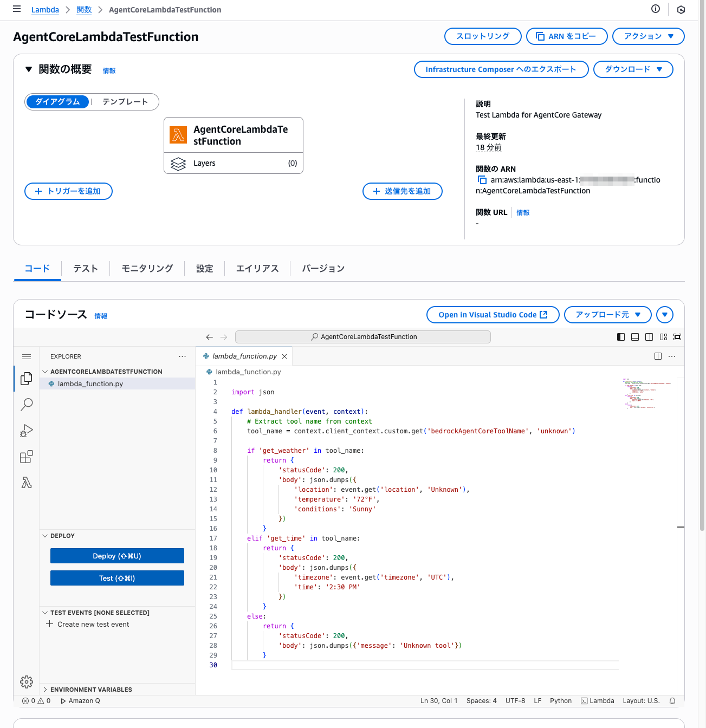This screenshot has height=728, width=706.
Task: Open editor more actions ellipsis
Action: point(672,356)
